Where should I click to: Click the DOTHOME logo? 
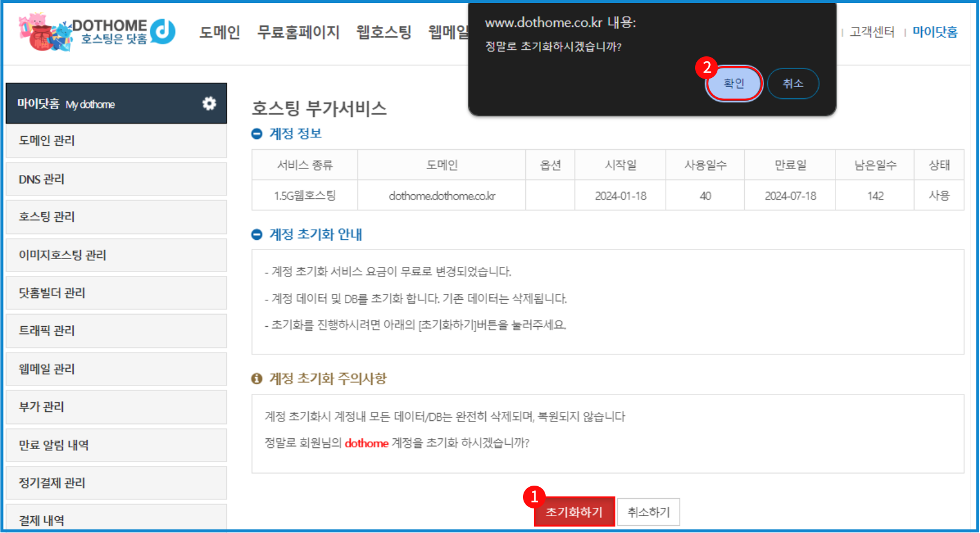coord(97,32)
